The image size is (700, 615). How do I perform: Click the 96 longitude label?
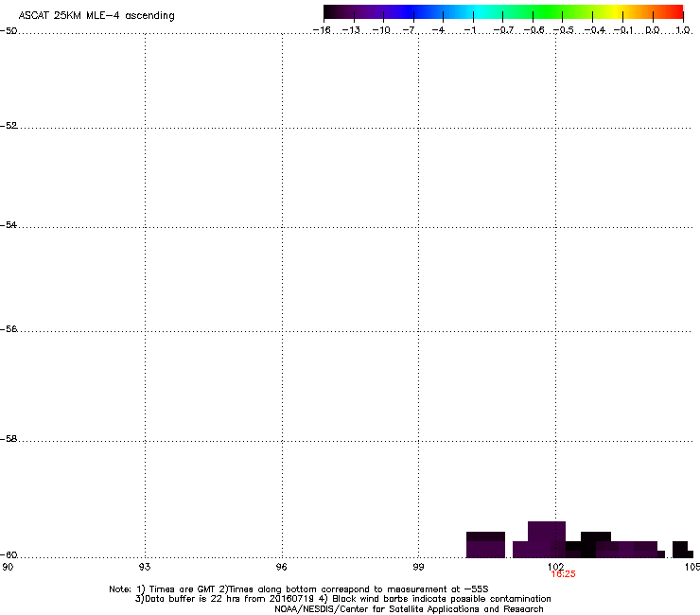(281, 567)
